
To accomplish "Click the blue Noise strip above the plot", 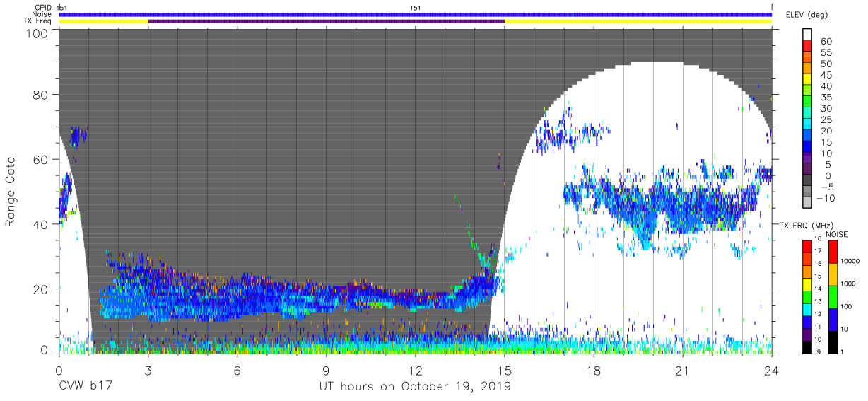I will [416, 14].
